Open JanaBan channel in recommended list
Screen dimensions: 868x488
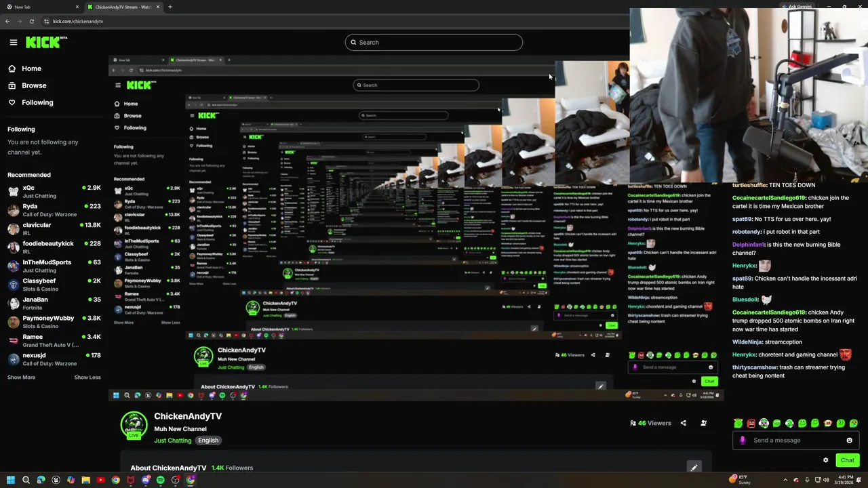54,303
